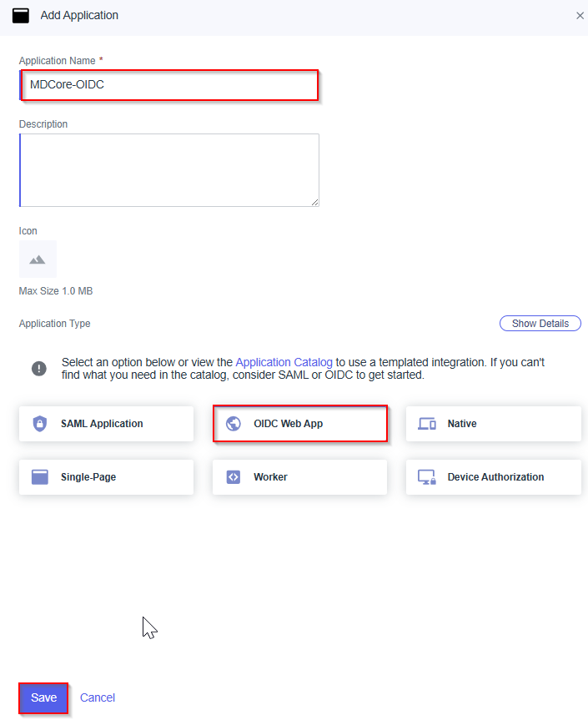Image resolution: width=588 pixels, height=720 pixels.
Task: Expand application type info with Show Details
Action: [540, 324]
